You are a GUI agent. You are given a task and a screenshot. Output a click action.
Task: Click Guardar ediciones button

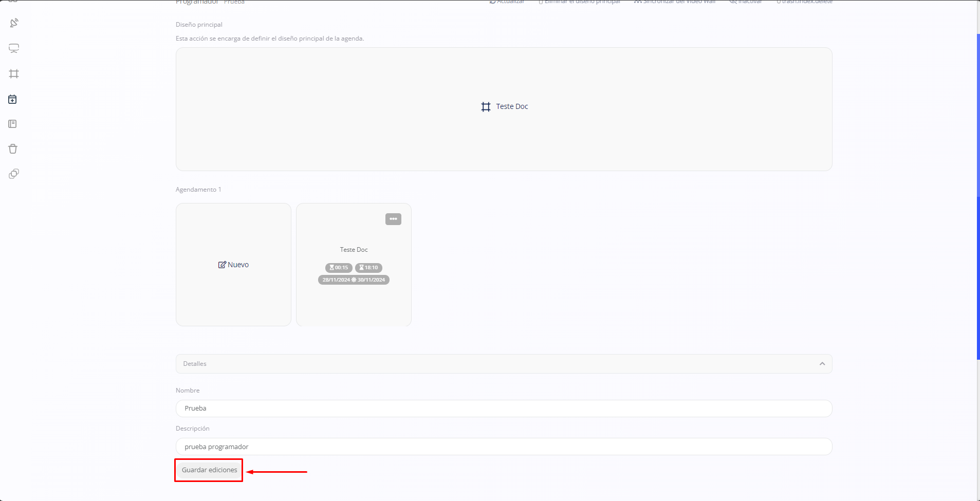(209, 470)
